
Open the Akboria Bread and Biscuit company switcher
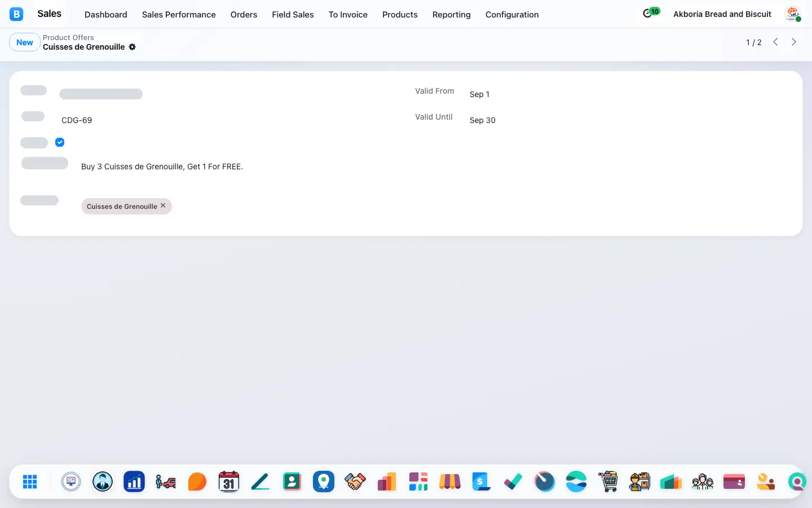tap(722, 14)
